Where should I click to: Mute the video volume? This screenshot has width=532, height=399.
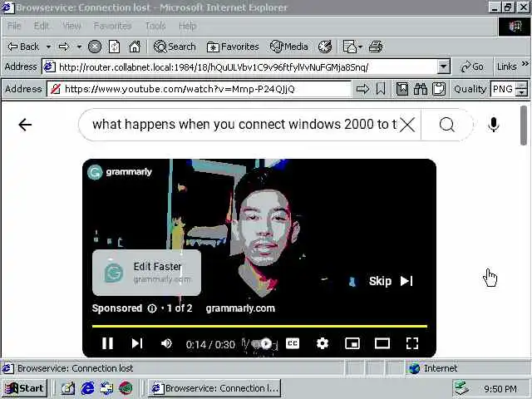(x=166, y=343)
